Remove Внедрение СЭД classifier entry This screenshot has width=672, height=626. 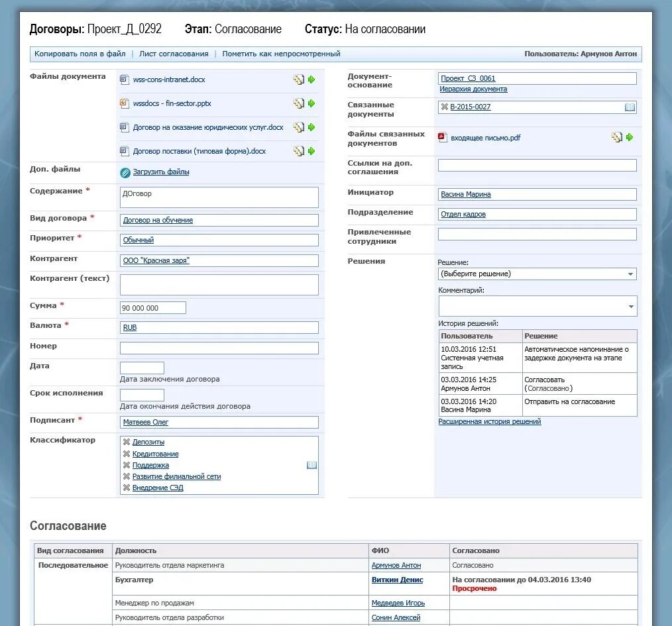pyautogui.click(x=127, y=488)
